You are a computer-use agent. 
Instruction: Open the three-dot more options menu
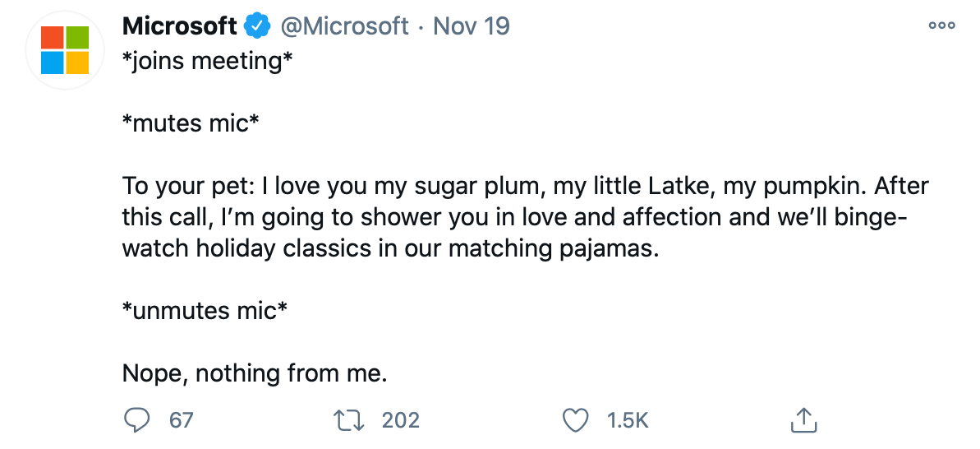point(941,26)
